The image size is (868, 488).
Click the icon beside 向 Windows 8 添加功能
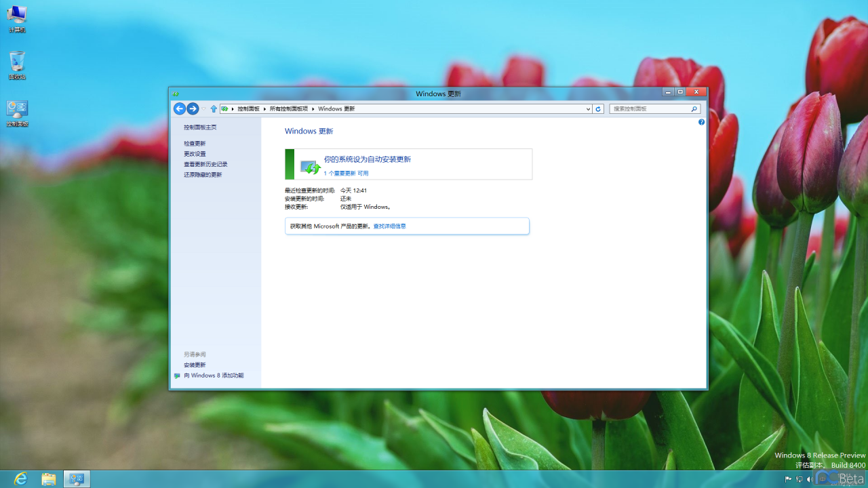[177, 375]
